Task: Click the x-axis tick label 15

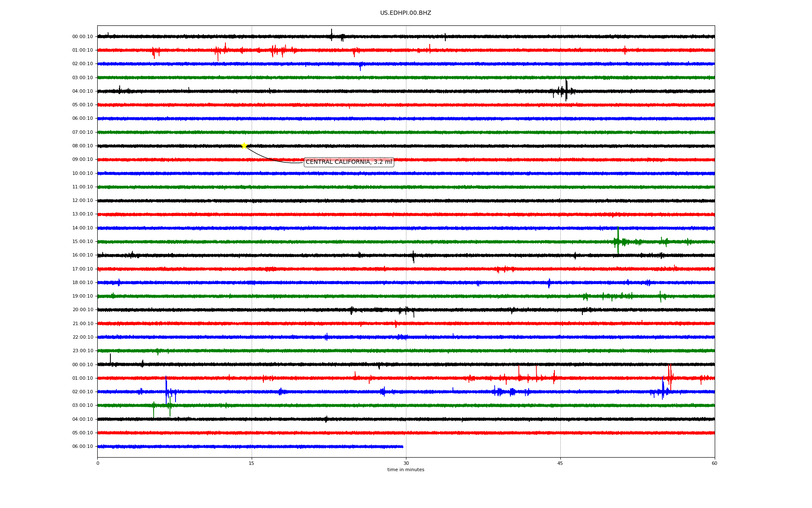Action: [252, 463]
